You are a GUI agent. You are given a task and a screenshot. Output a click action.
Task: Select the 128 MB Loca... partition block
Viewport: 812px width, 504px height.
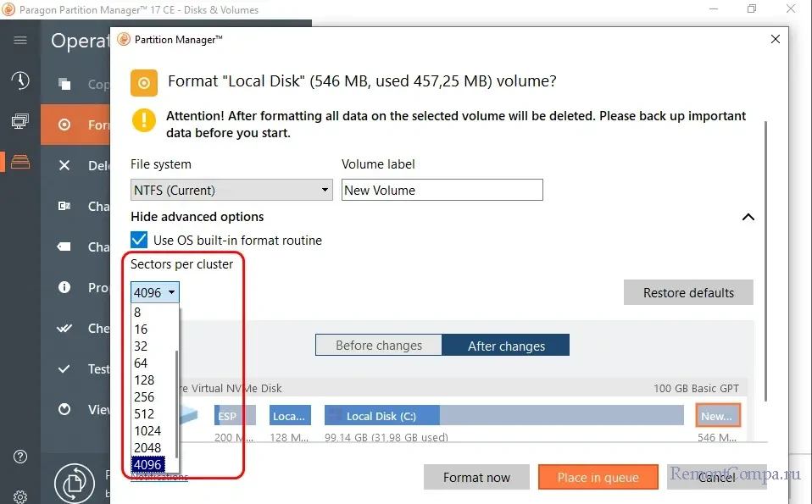point(290,416)
